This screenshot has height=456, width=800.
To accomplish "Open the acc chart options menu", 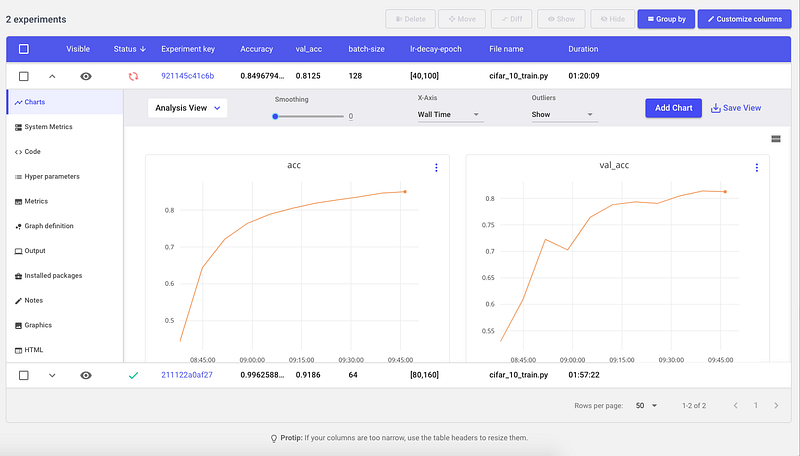I will [x=436, y=168].
